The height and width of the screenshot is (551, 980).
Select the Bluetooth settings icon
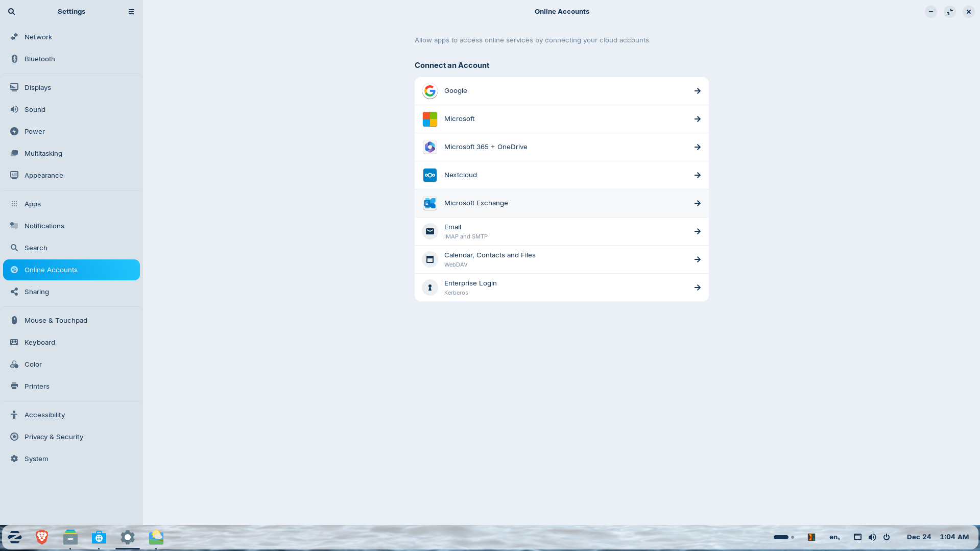coord(14,59)
